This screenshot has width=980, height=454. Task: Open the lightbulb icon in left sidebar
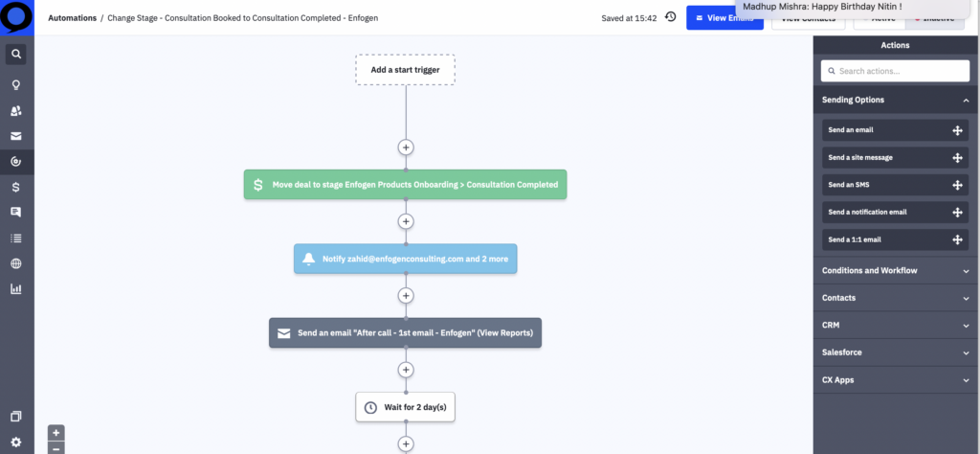click(16, 85)
